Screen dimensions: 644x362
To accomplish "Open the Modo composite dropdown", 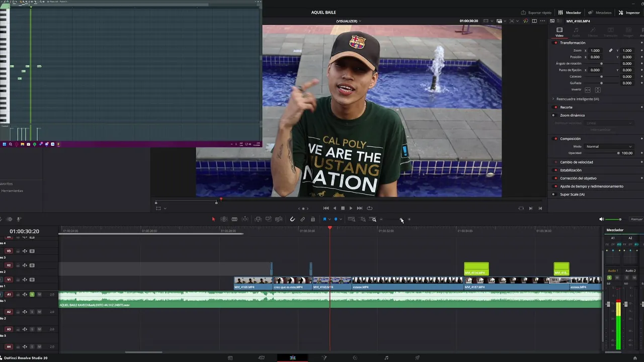I will pyautogui.click(x=609, y=146).
